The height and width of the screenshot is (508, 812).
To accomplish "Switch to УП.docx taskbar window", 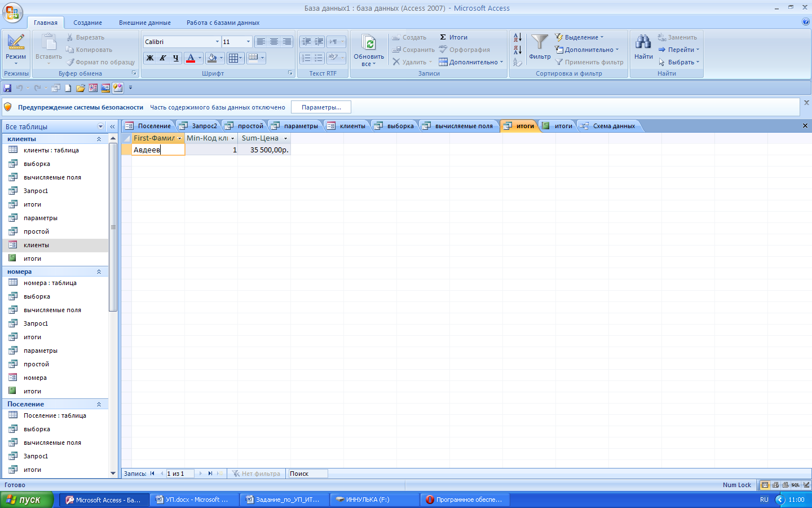I will pyautogui.click(x=195, y=500).
